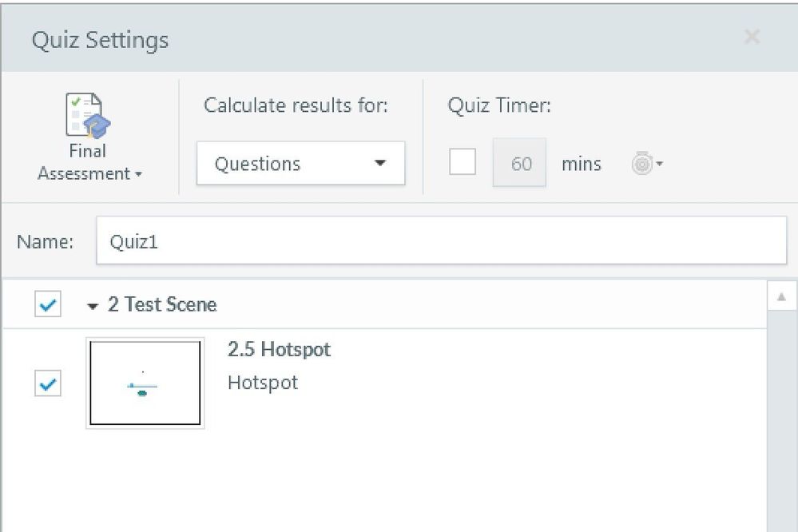Click the Hotspot slide thumbnail
Screen dimensions: 798x532
pyautogui.click(x=145, y=383)
